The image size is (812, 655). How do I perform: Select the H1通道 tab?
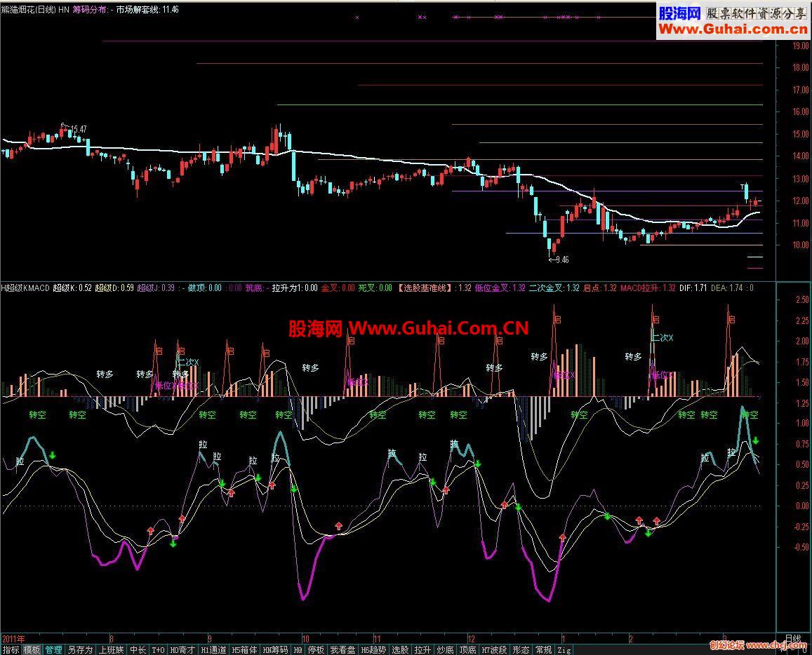[213, 650]
